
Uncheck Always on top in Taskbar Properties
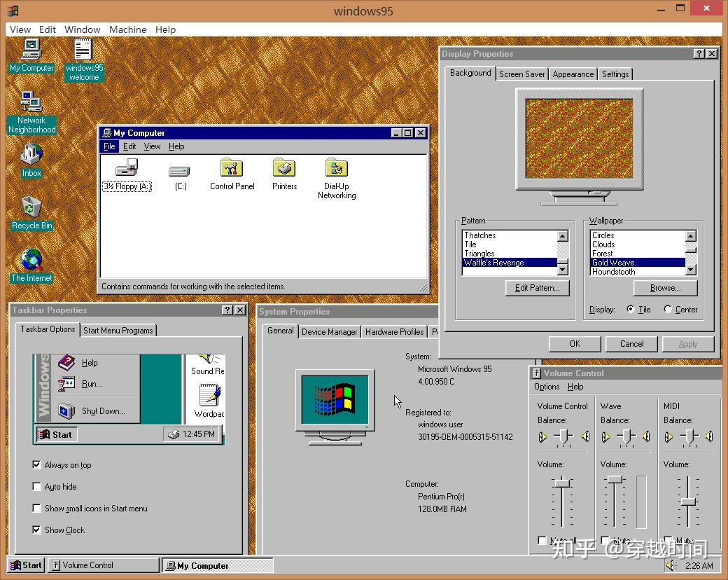(x=37, y=464)
